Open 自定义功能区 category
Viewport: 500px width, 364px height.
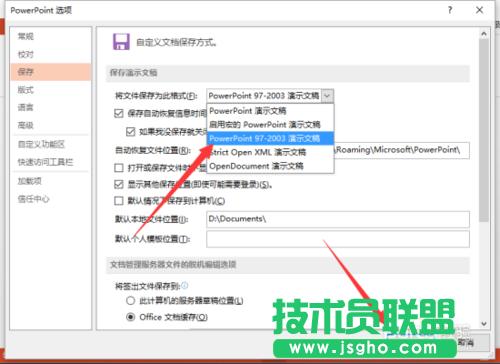pyautogui.click(x=41, y=144)
